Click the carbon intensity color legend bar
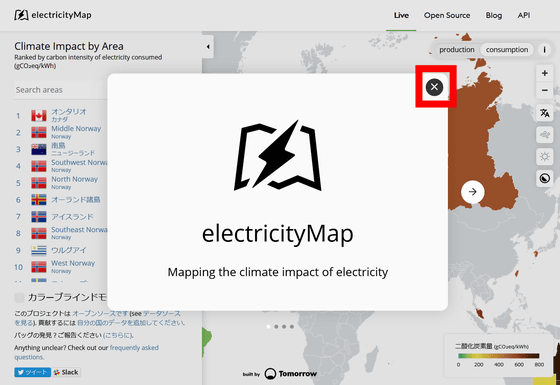This screenshot has height=385, width=560. tap(499, 356)
